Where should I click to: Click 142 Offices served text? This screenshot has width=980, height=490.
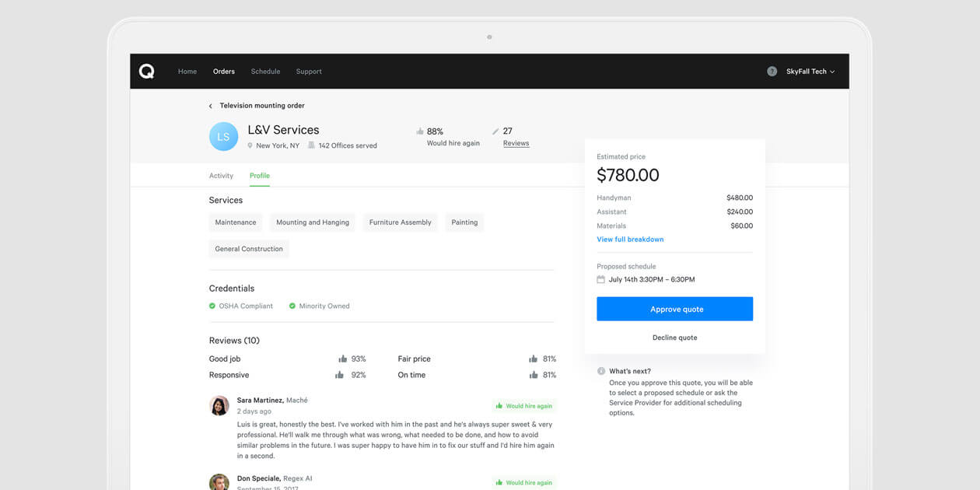(x=348, y=145)
